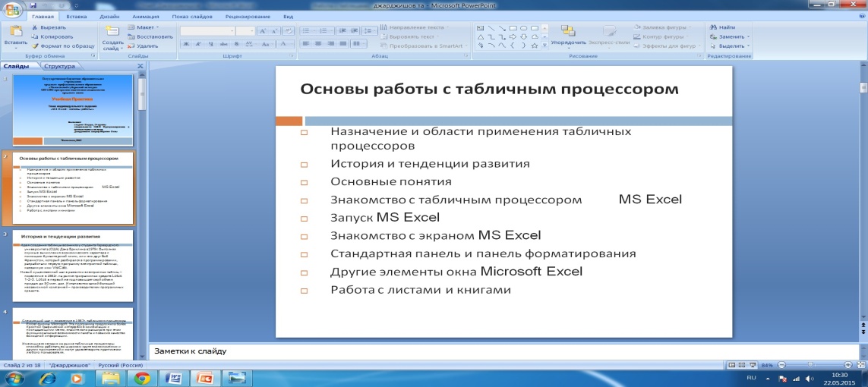Open the Анимация ribbon tab

tap(146, 17)
